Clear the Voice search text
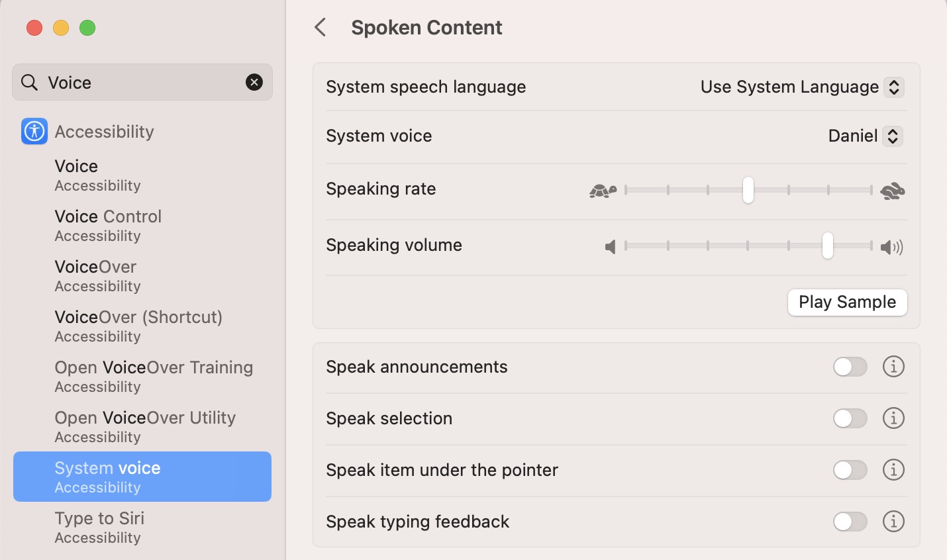Viewport: 947px width, 560px height. [254, 82]
